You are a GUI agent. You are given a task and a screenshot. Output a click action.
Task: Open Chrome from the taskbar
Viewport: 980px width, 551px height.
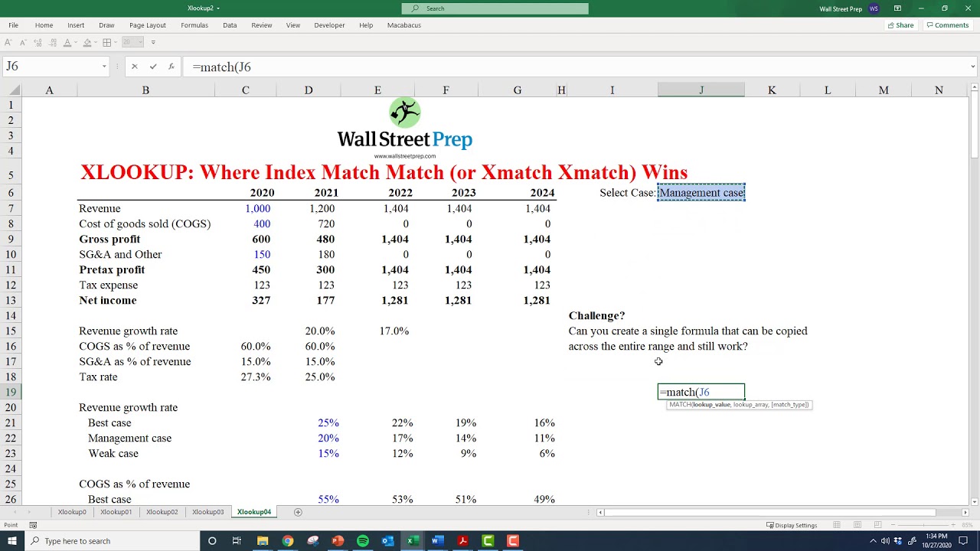pyautogui.click(x=287, y=541)
